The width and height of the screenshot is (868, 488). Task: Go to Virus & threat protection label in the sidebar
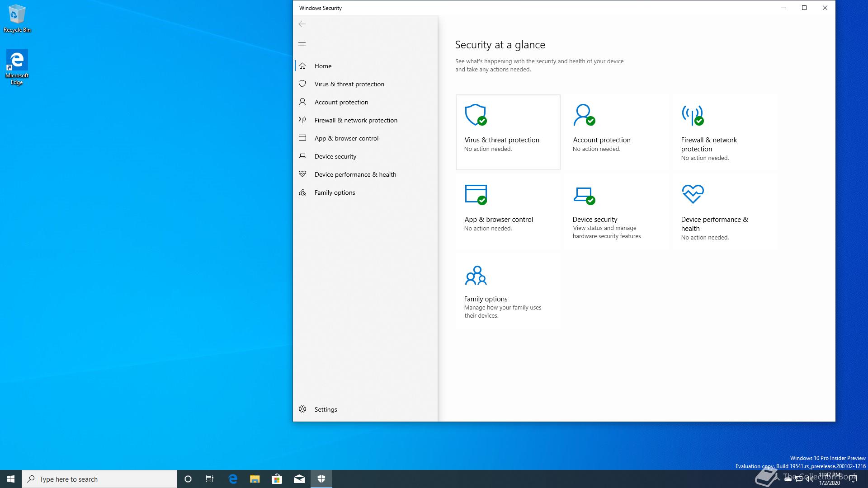[x=349, y=84]
